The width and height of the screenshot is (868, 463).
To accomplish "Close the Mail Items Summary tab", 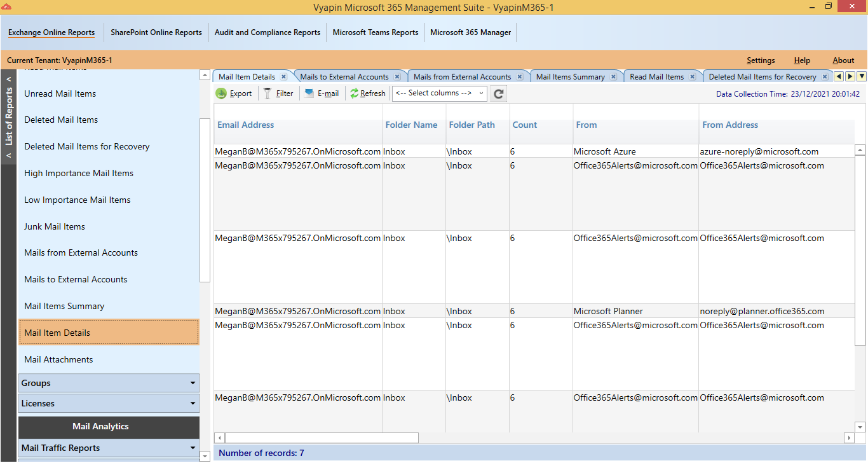I will tap(613, 76).
